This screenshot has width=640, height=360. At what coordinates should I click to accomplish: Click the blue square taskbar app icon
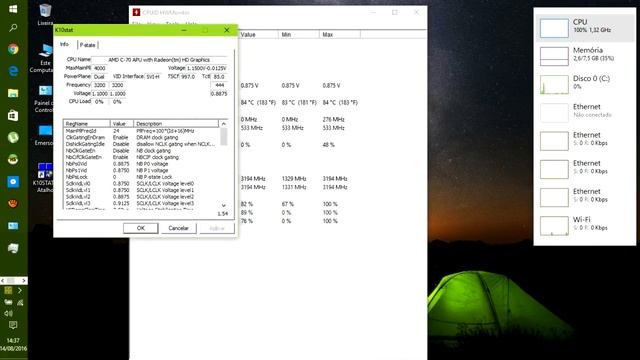(x=13, y=182)
